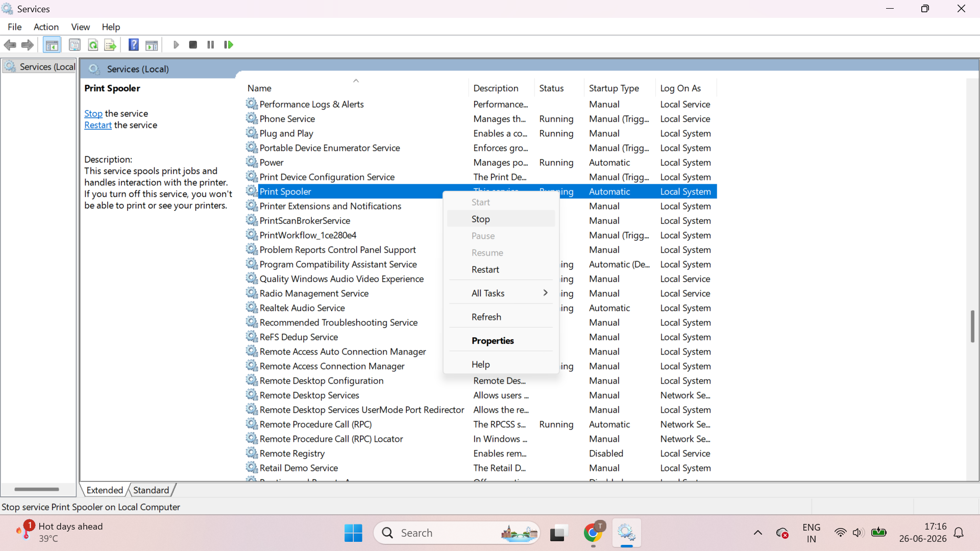The image size is (980, 551).
Task: Open the notification bell icon
Action: [x=959, y=533]
